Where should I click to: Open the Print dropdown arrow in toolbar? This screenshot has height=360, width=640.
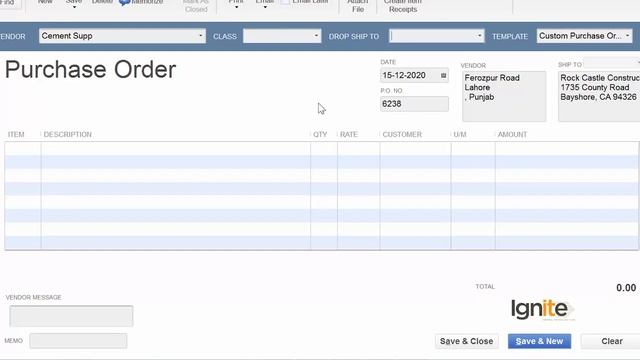pyautogui.click(x=236, y=7)
